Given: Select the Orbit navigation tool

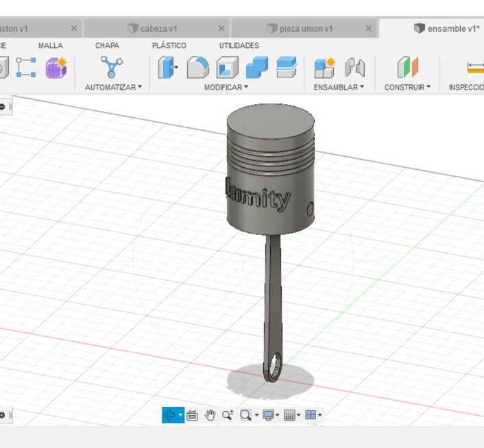Looking at the screenshot, I should (170, 414).
